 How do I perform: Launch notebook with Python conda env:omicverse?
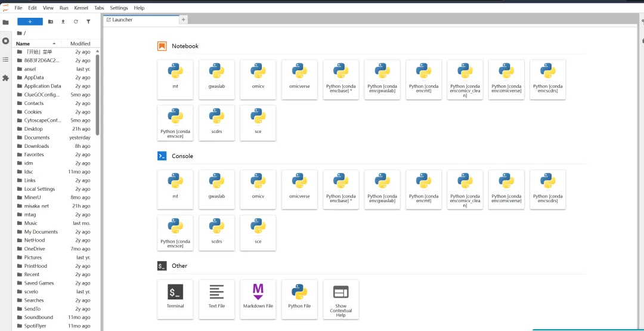point(506,80)
